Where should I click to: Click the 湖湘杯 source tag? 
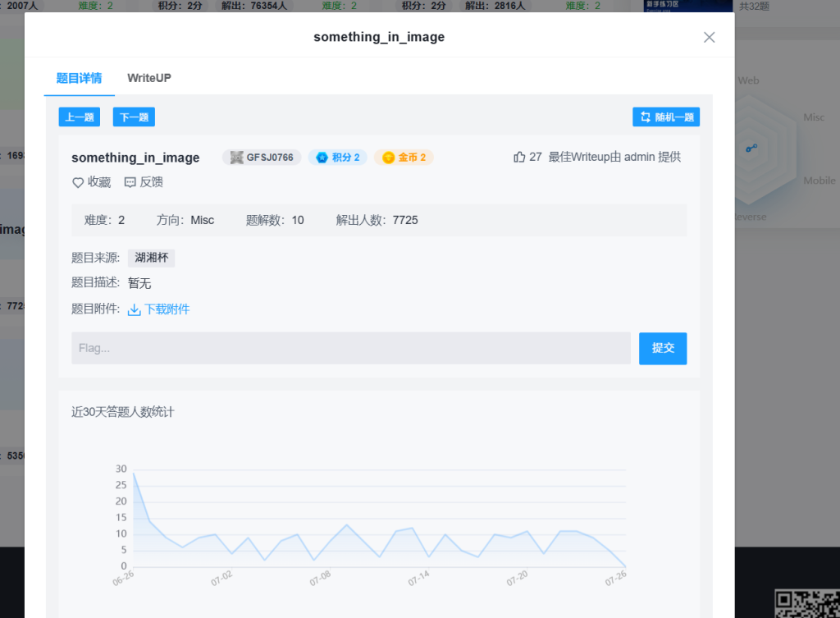(151, 258)
